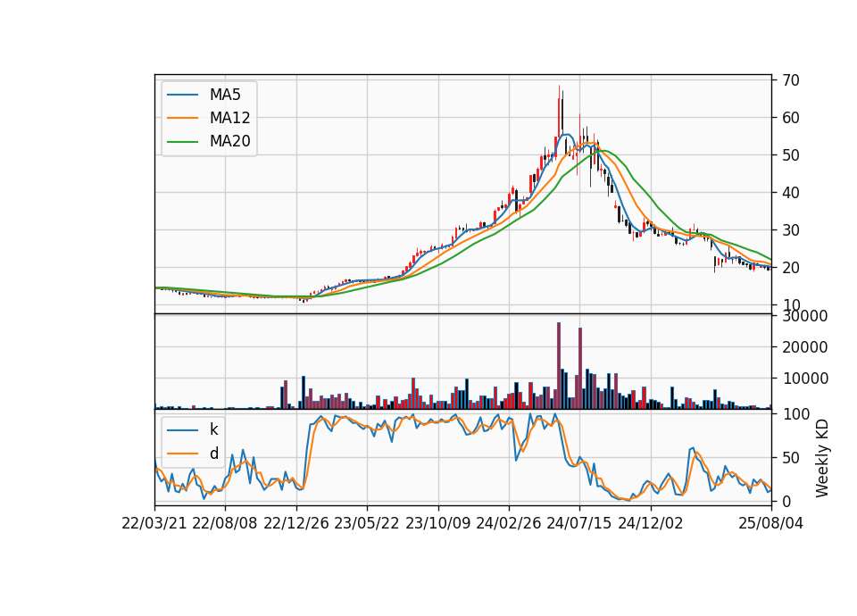Click the MA5 legend label
This screenshot has height=616, width=857.
[x=225, y=95]
